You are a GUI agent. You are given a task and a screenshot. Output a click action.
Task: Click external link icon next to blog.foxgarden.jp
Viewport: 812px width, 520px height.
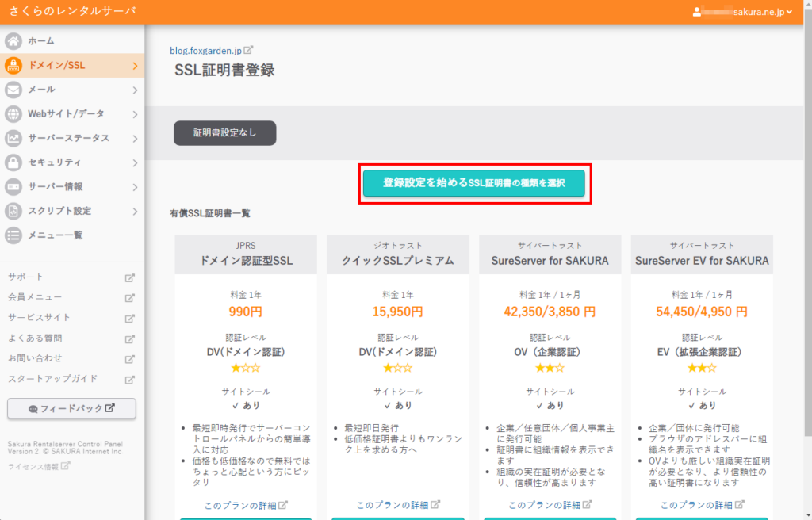(x=248, y=50)
